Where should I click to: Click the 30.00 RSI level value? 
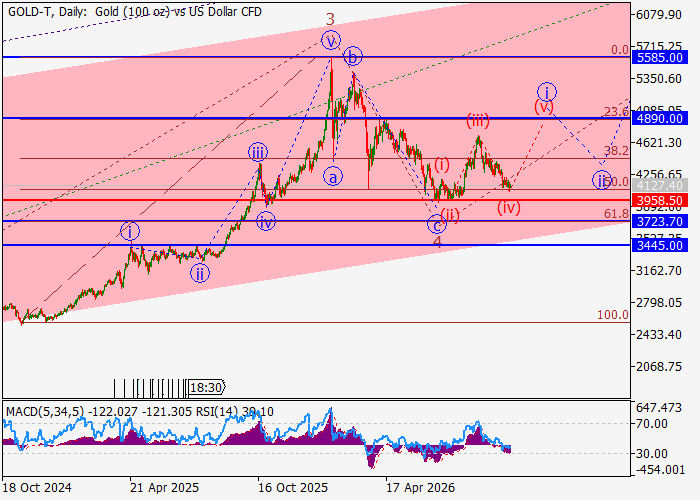pyautogui.click(x=652, y=454)
